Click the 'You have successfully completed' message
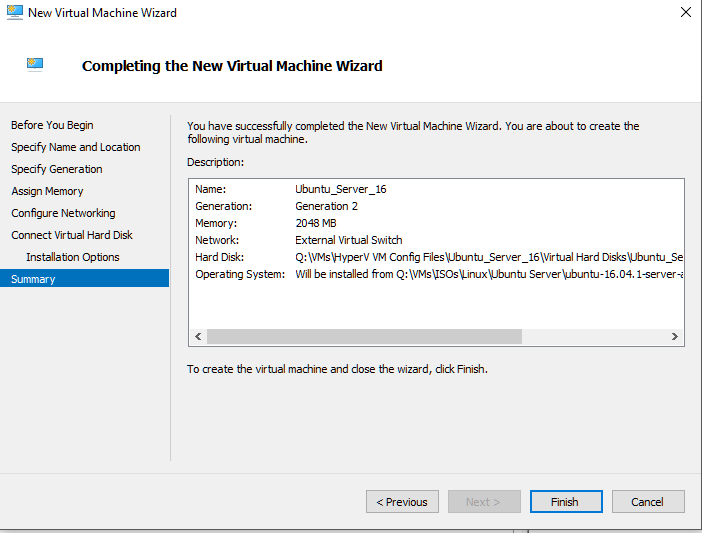The width and height of the screenshot is (702, 533). pos(413,132)
